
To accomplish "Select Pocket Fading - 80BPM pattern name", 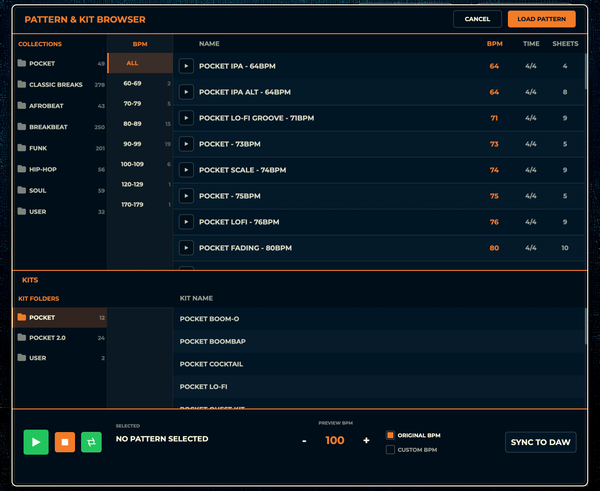I will pyautogui.click(x=245, y=248).
